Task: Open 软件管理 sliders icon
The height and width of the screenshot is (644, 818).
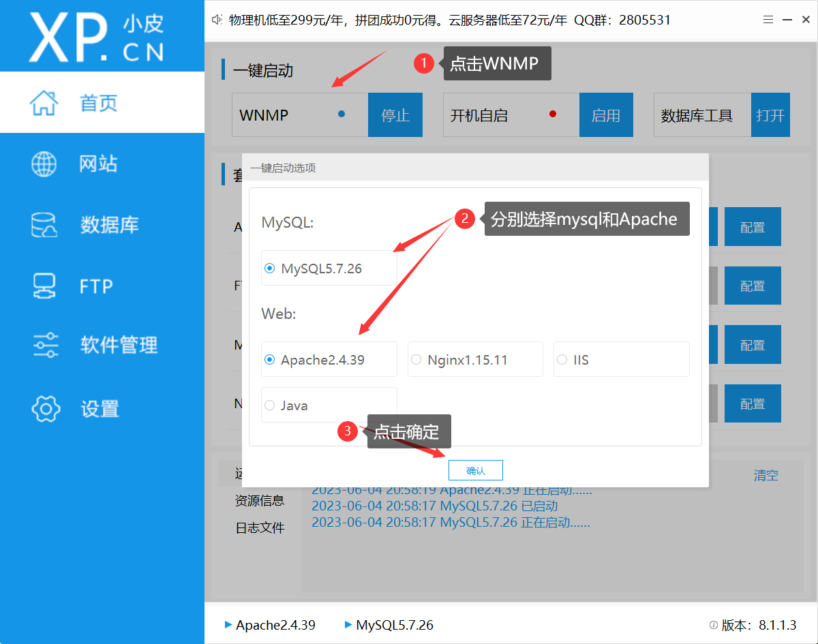Action: [45, 346]
